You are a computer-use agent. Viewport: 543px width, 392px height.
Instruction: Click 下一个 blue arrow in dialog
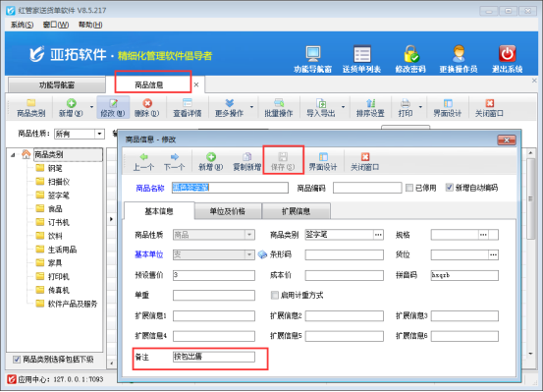tap(175, 157)
